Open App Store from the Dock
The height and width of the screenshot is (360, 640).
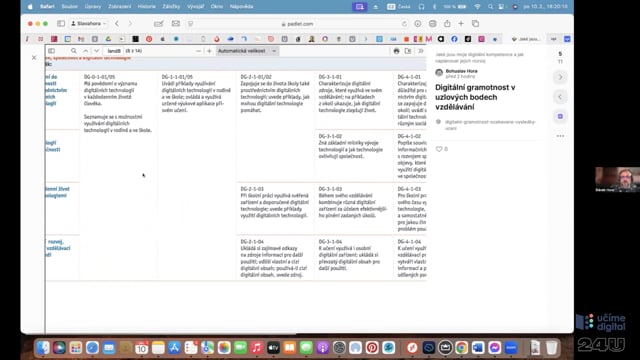pyautogui.click(x=174, y=348)
